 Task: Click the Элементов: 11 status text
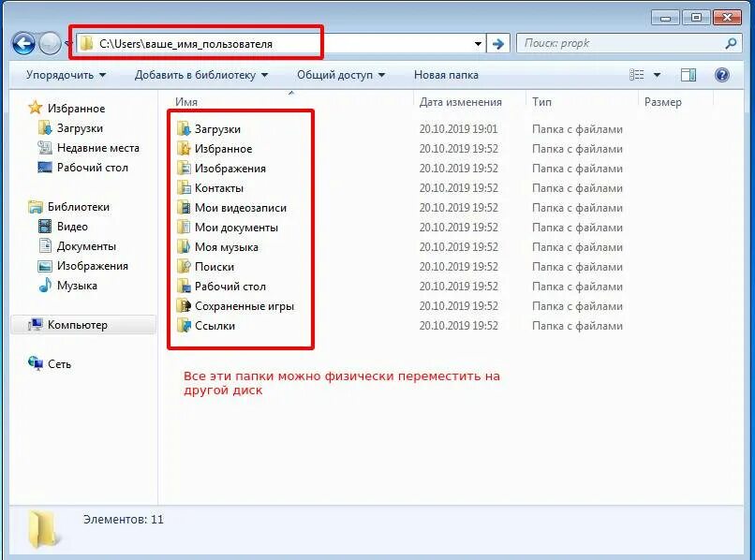(x=124, y=519)
